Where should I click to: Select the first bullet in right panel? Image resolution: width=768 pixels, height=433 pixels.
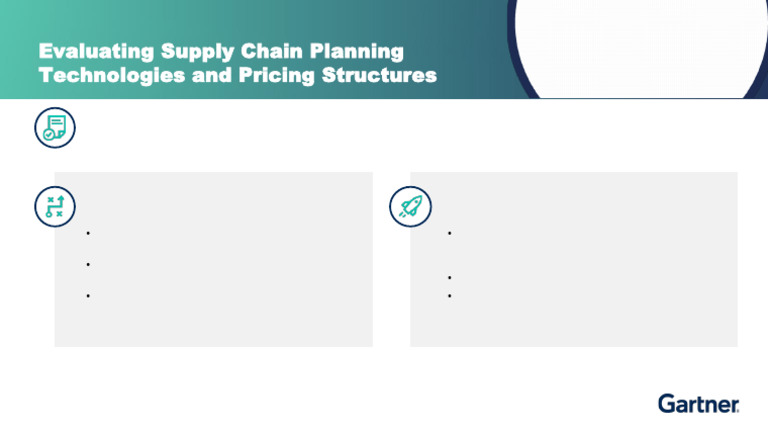[450, 233]
